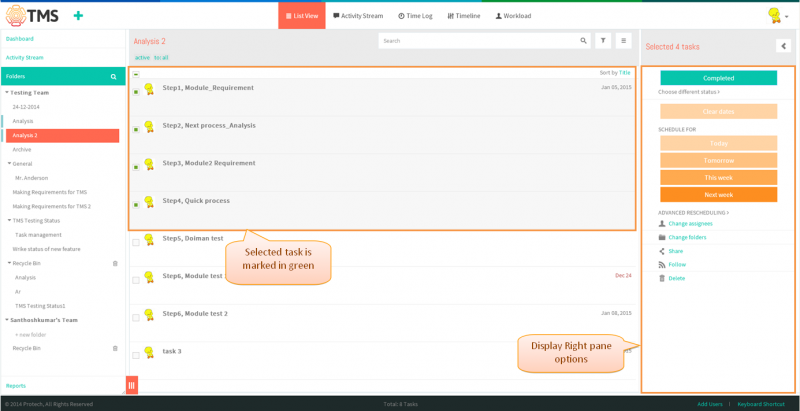Check the Step5, Doiman test checkbox

[x=136, y=243]
